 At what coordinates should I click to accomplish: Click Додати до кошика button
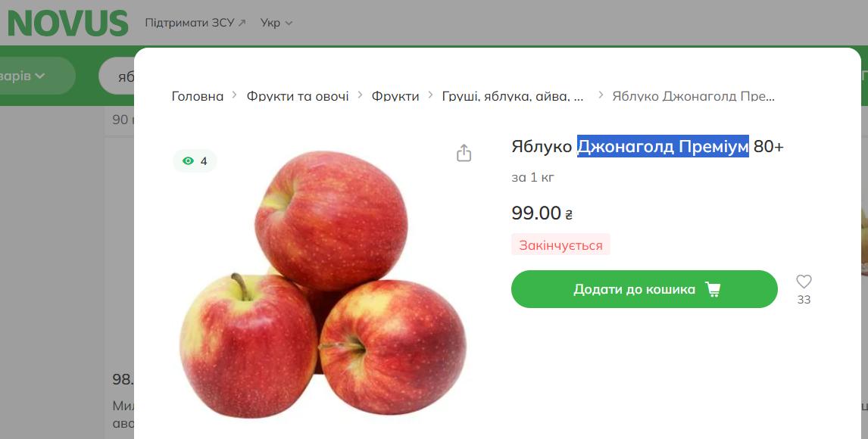645,289
